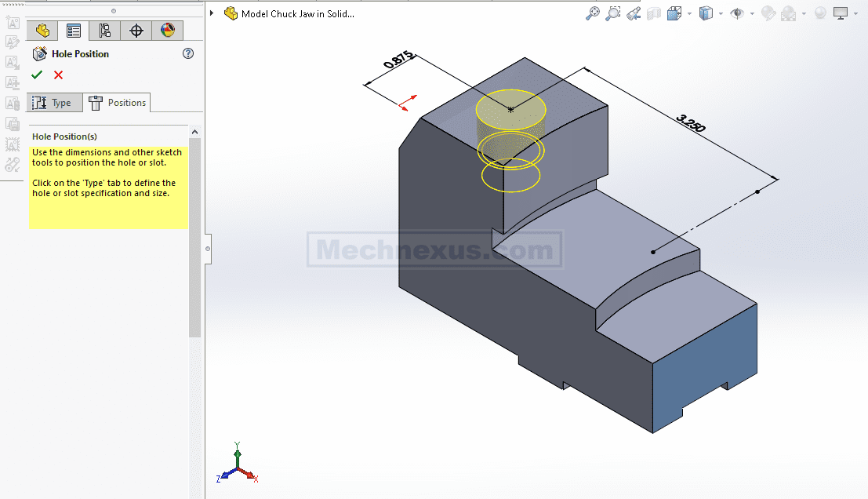Click the PropertyManager vertical scrollbar

tap(195, 238)
